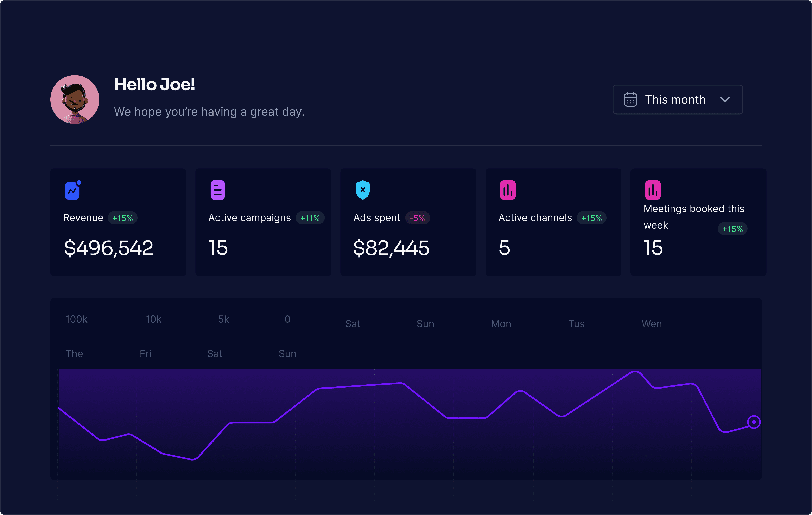
Task: Click the great day greeting subtitle
Action: coord(209,111)
